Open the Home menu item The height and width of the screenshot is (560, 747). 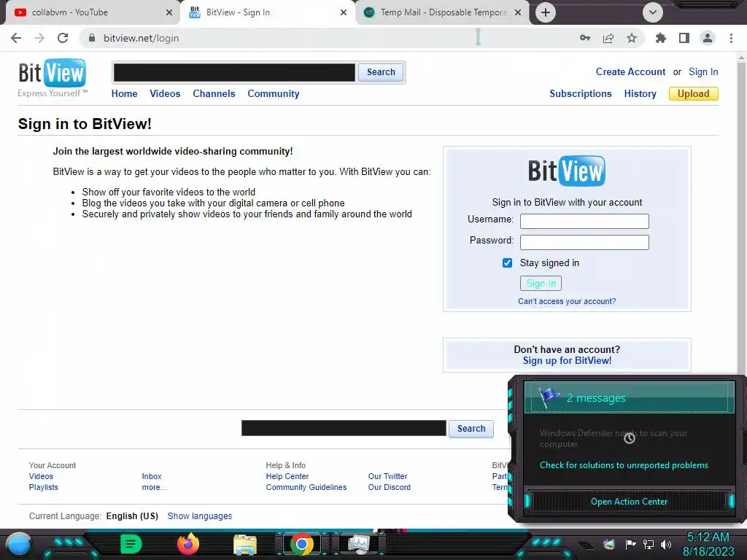(124, 94)
